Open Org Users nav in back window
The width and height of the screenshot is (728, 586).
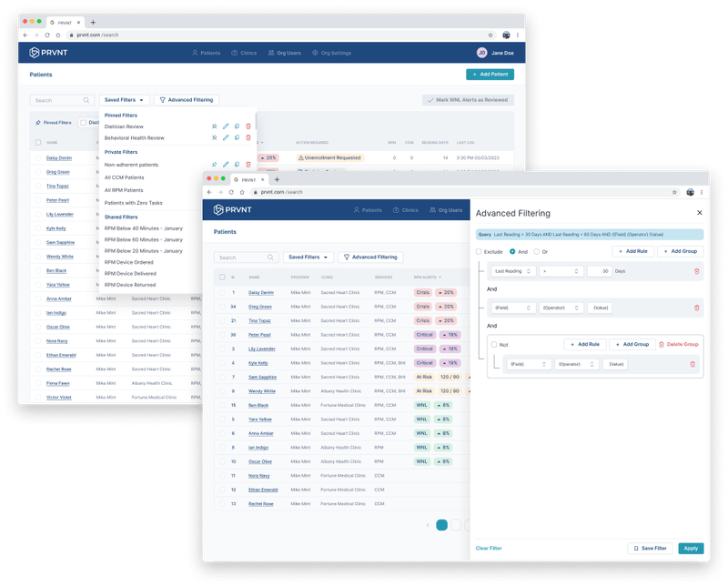pos(284,53)
